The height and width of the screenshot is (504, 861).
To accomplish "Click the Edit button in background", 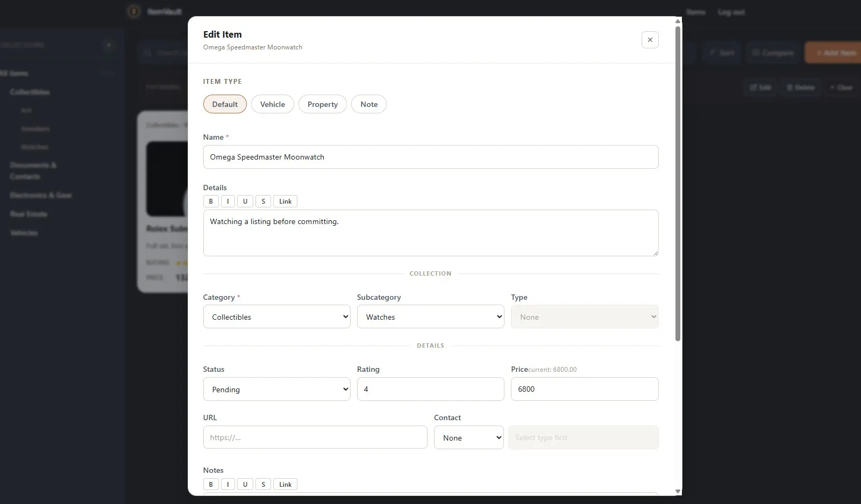I will (x=760, y=87).
